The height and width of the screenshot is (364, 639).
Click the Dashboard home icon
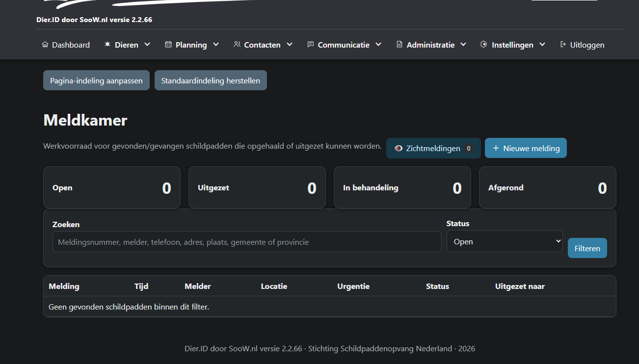[x=46, y=45]
